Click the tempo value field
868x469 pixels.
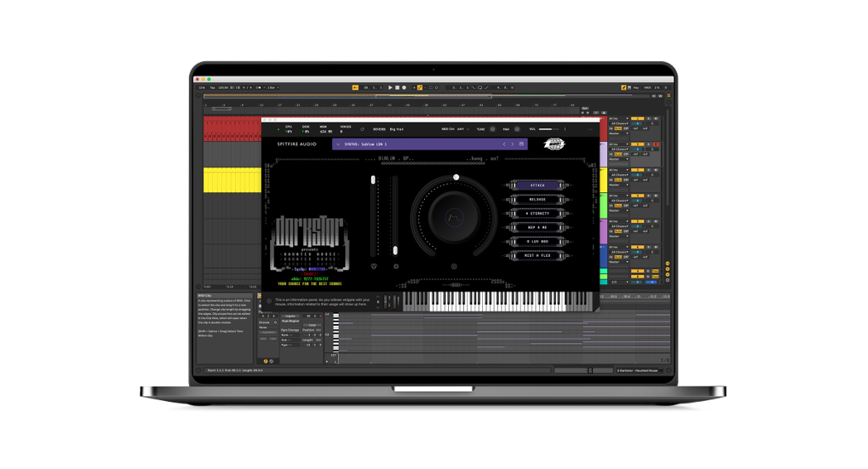pos(223,88)
